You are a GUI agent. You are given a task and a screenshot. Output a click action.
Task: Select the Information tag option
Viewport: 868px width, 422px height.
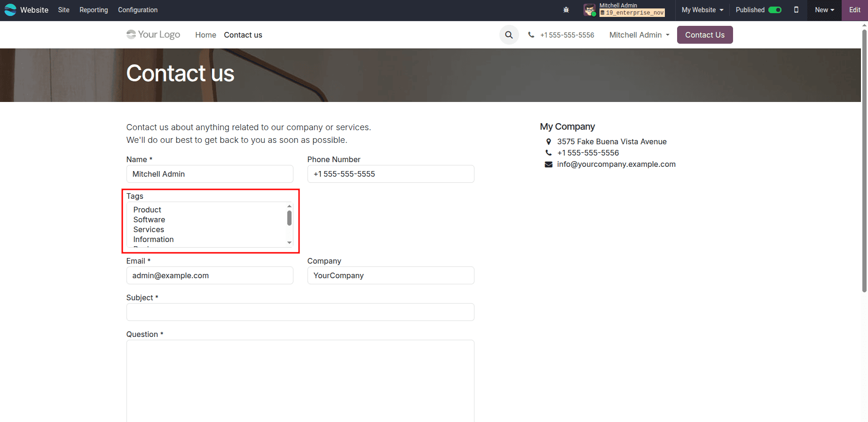[x=153, y=239]
